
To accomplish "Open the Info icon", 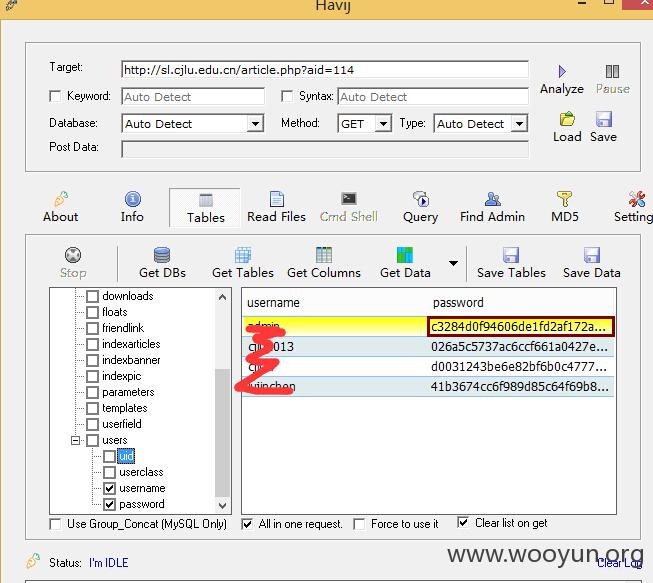I will pos(132,199).
